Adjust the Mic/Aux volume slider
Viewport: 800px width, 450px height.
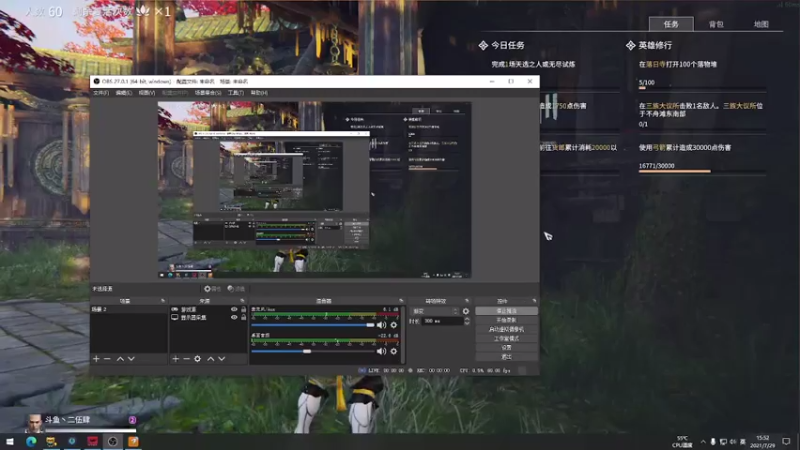pos(313,325)
